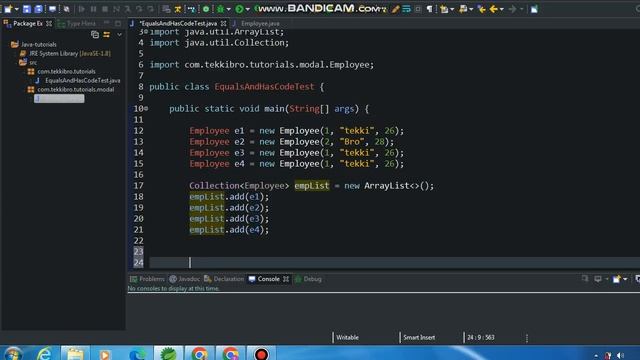Click the Display Selected Console icon
640x360 pixels.
[x=598, y=279]
